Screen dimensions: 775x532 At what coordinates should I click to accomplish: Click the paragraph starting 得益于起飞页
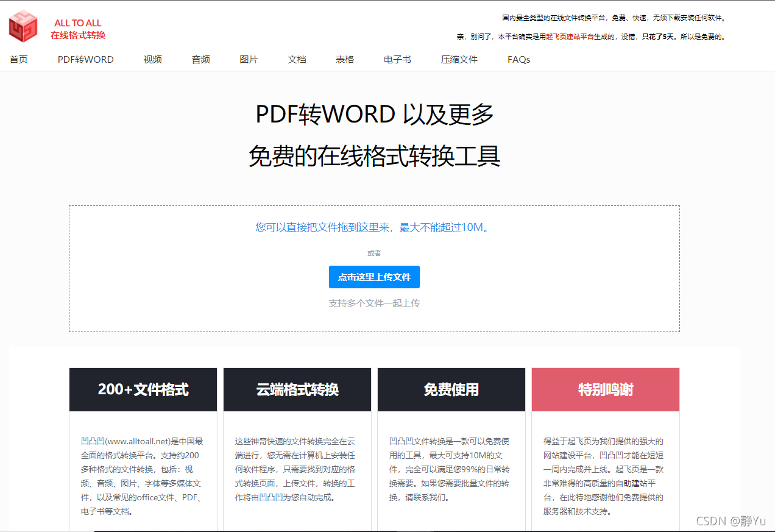[604, 476]
